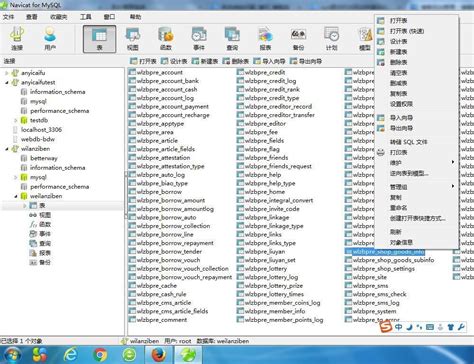Open 维护 submenu in context menu
The width and height of the screenshot is (474, 364).
click(417, 163)
